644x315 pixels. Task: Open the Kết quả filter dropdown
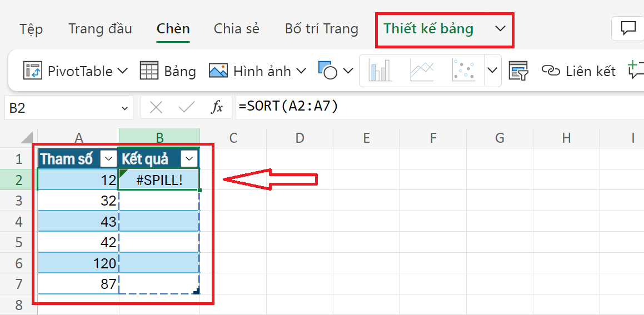click(189, 158)
